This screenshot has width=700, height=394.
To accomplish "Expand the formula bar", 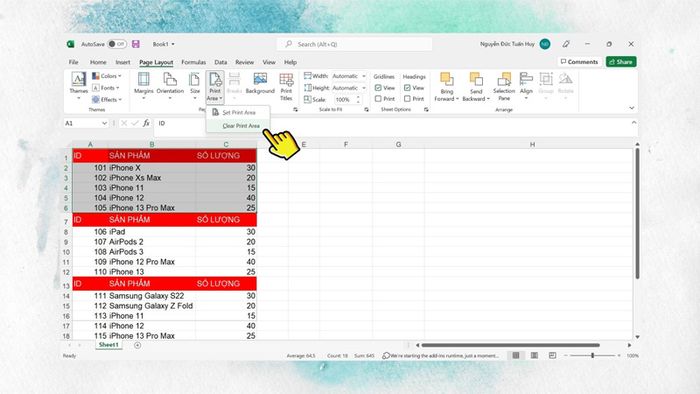I will tap(634, 123).
